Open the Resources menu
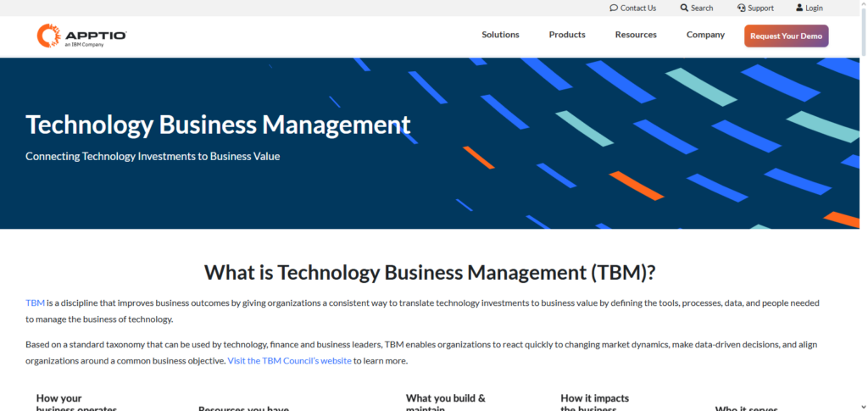This screenshot has width=868, height=411. [x=636, y=34]
